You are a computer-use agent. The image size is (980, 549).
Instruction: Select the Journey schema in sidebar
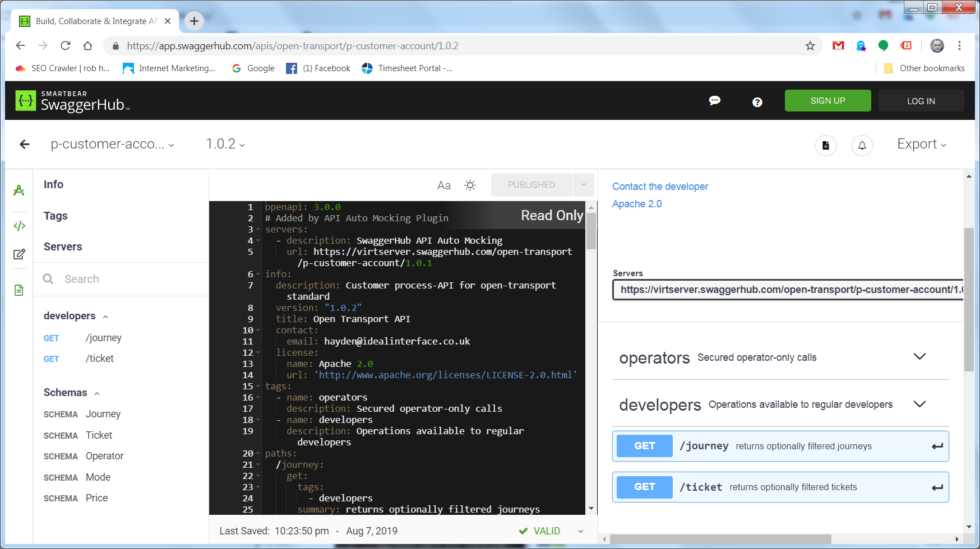(103, 414)
